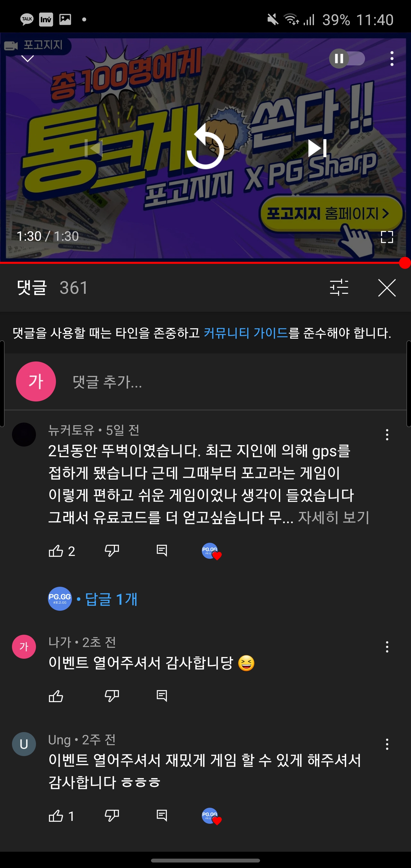
Task: Click the 포고지지 홈페이지 button in video
Action: (x=331, y=213)
